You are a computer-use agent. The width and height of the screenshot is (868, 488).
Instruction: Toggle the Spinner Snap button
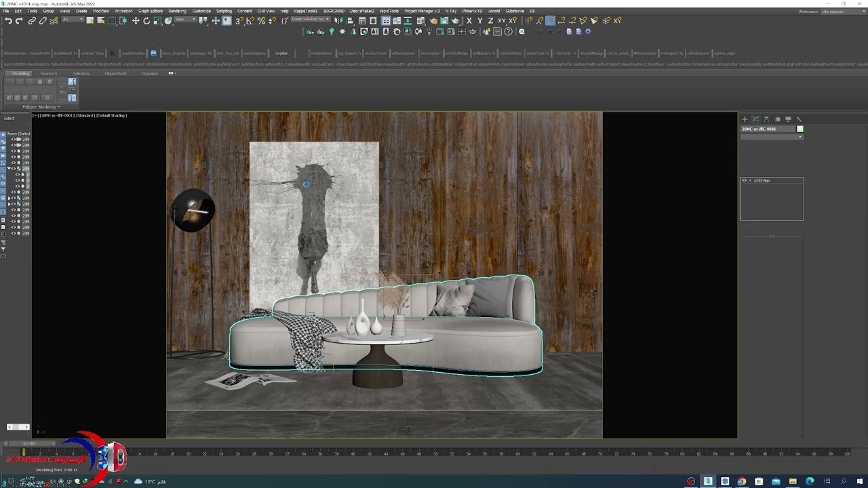pos(272,20)
